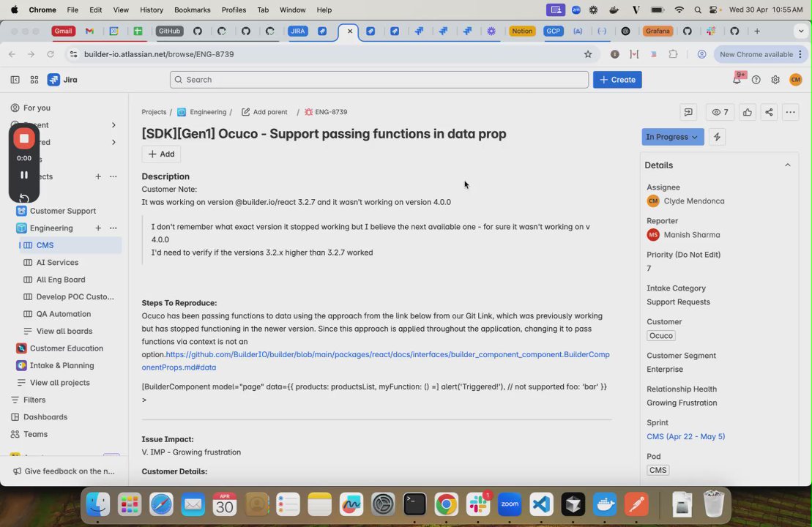Open the notifications bell

click(737, 80)
